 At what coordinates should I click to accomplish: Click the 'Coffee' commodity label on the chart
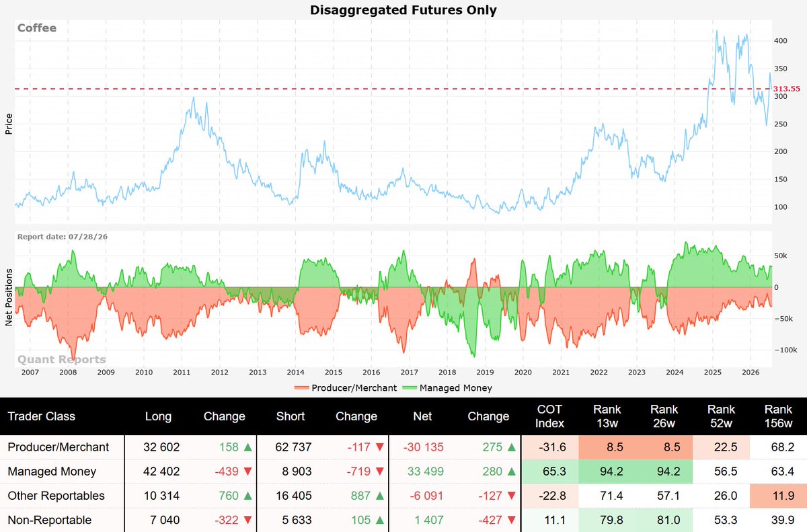point(37,28)
